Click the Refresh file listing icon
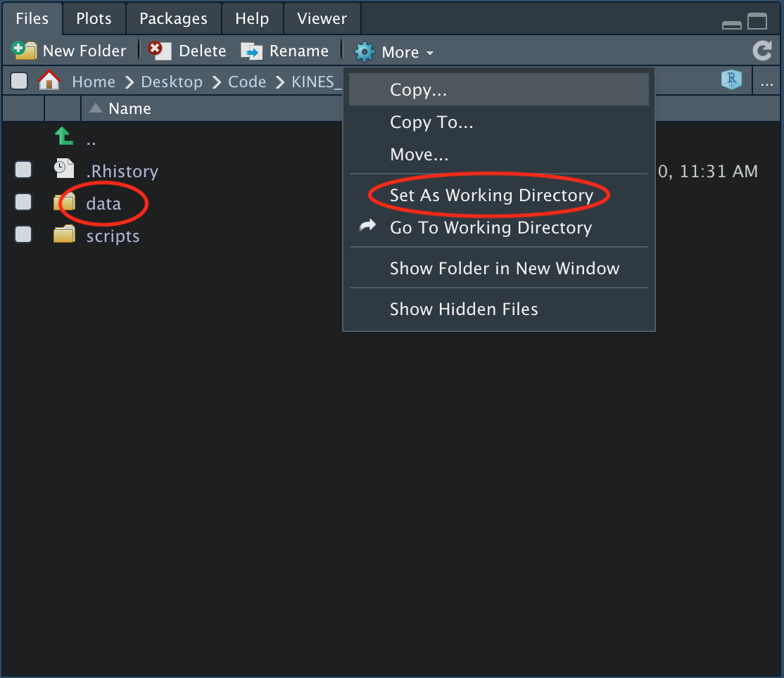784x678 pixels. pyautogui.click(x=762, y=51)
